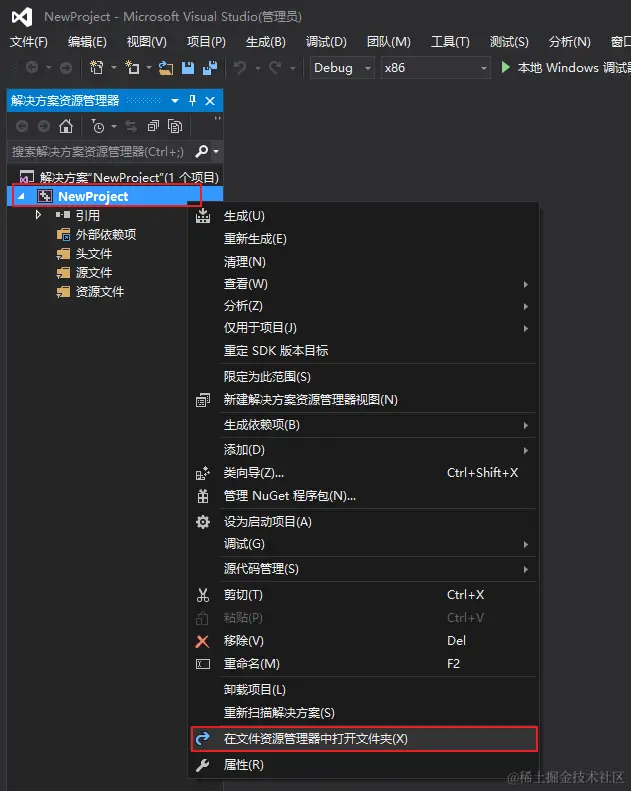This screenshot has width=631, height=791.
Task: Open the 项目(P) menu
Action: (206, 41)
